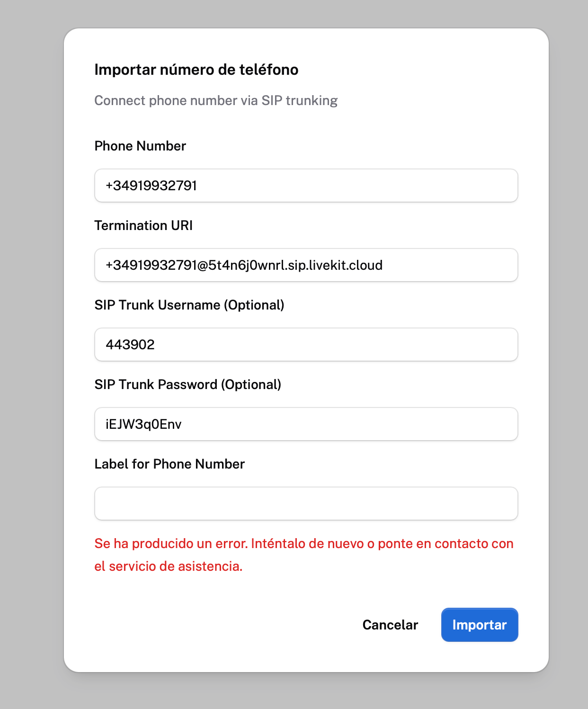Focus the SIP Trunk Password field
Viewport: 588px width, 709px height.
pos(306,424)
